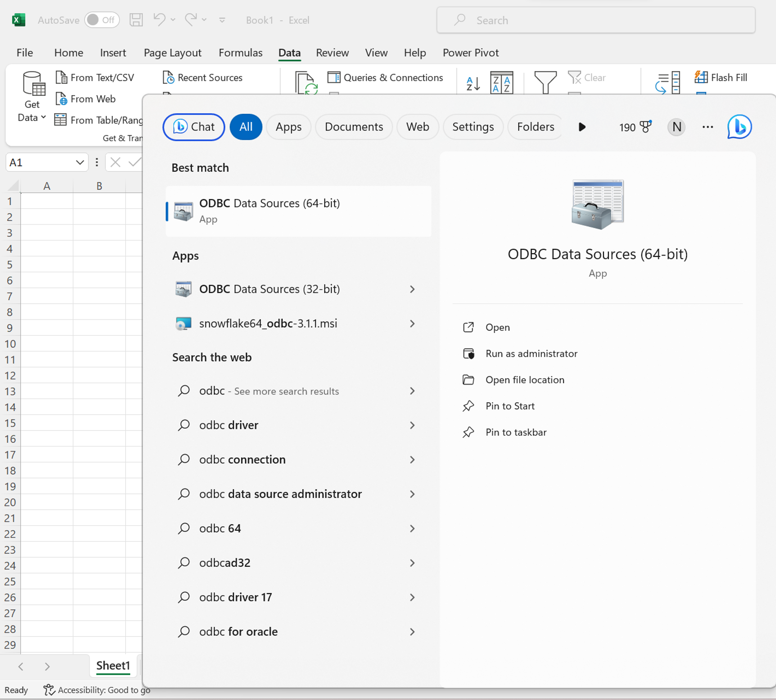Select the All search filter
The width and height of the screenshot is (776, 700).
pos(246,127)
